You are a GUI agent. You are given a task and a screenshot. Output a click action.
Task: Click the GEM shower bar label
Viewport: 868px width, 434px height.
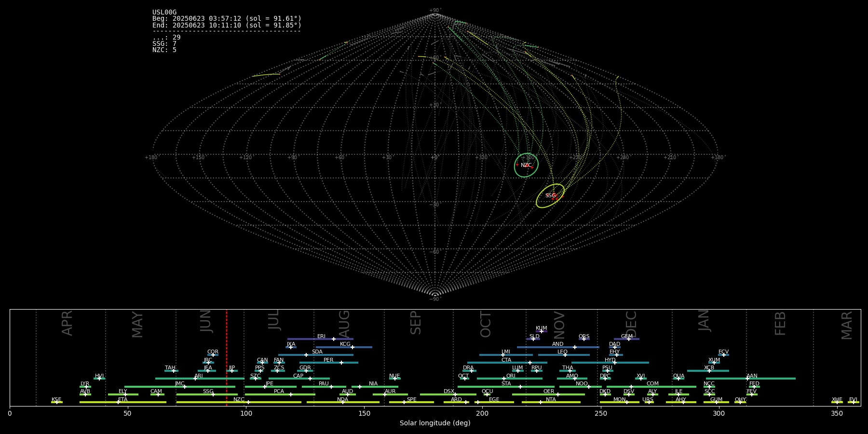click(x=627, y=337)
